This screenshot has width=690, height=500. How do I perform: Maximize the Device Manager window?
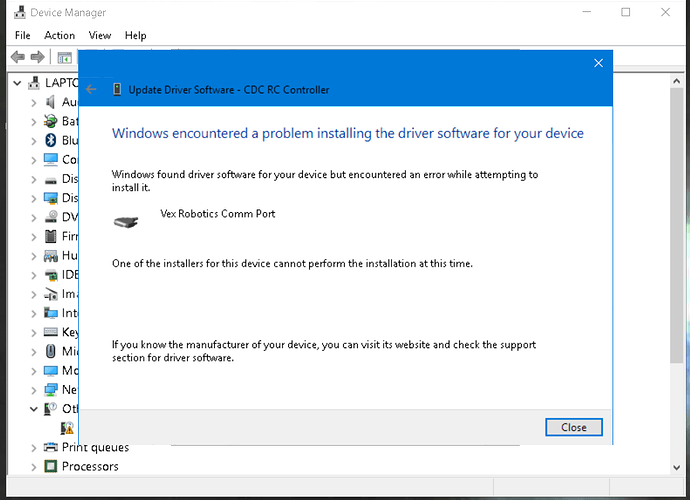click(625, 12)
